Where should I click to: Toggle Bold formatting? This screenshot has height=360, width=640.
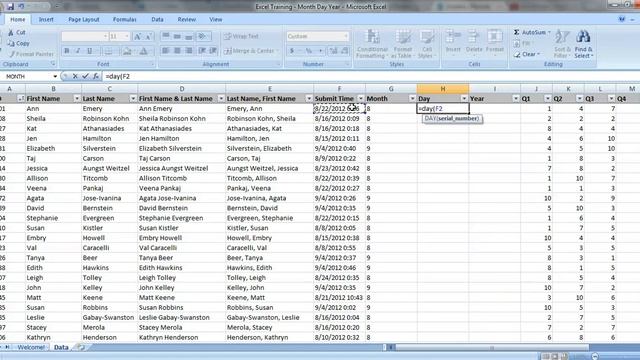pyautogui.click(x=67, y=51)
